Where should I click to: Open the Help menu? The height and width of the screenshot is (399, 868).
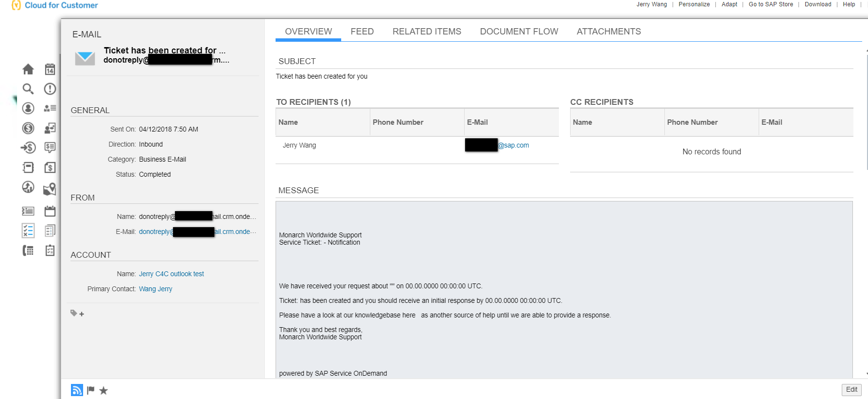pos(849,4)
